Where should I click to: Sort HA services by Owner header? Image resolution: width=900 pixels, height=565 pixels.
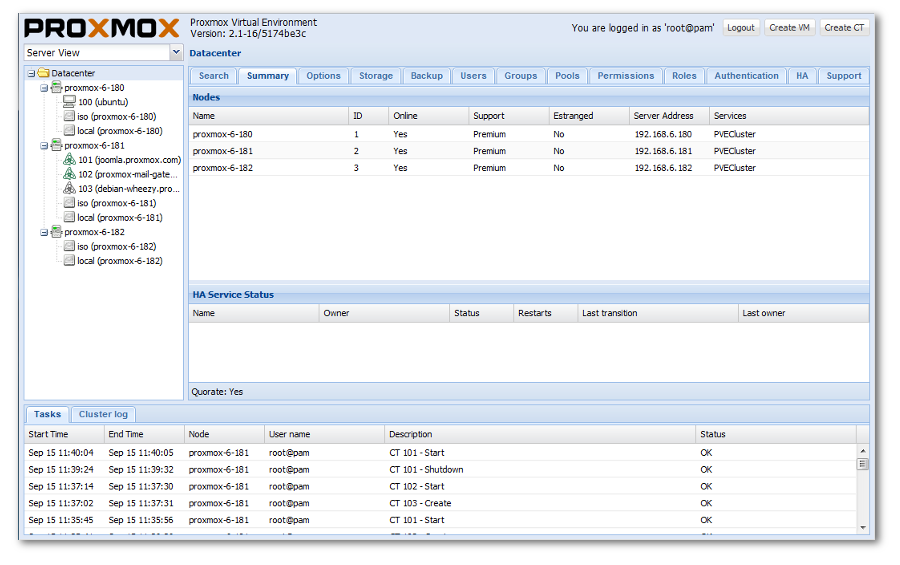point(384,313)
